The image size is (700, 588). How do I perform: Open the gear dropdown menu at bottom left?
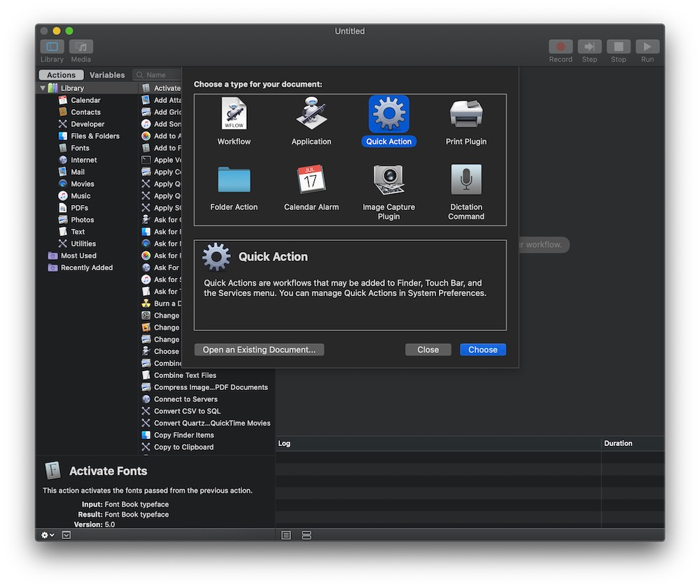point(48,535)
